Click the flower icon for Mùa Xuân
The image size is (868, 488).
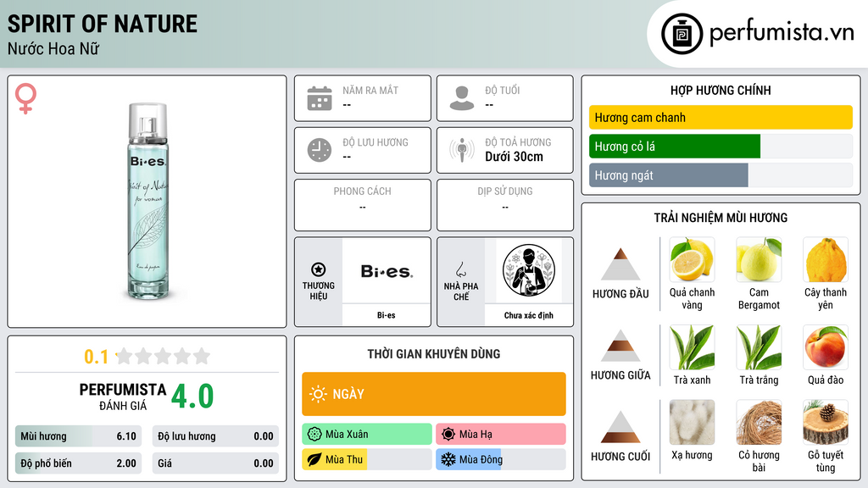click(314, 434)
